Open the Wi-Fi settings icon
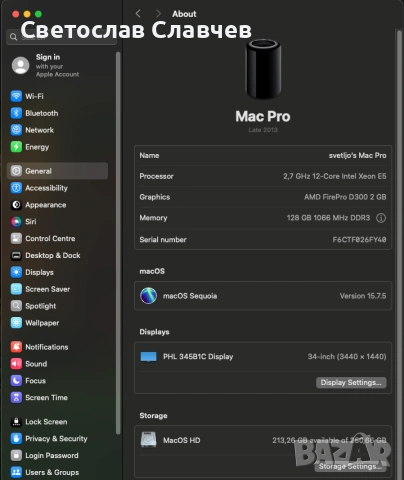The width and height of the screenshot is (404, 480). tap(16, 96)
